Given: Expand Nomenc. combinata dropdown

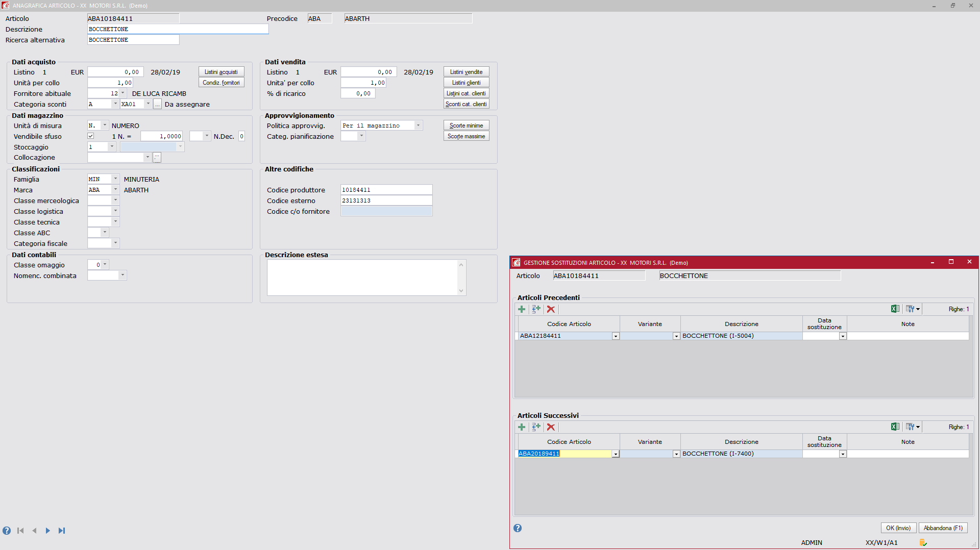Looking at the screenshot, I should point(122,276).
